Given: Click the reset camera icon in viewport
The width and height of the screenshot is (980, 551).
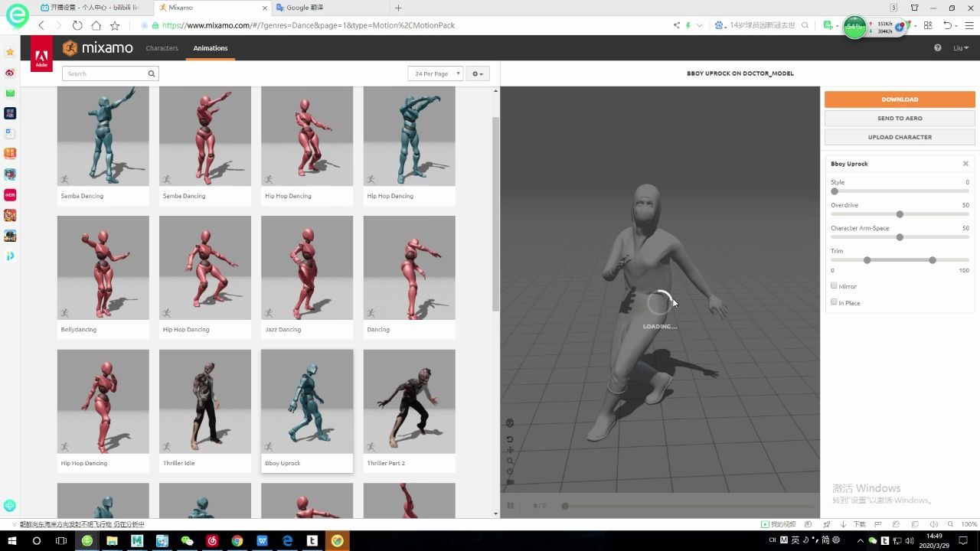Looking at the screenshot, I should click(510, 471).
